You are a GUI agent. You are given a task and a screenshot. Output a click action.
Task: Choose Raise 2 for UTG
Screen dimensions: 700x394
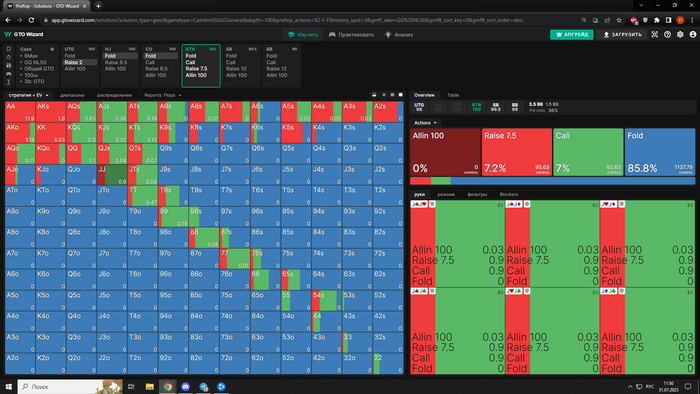[80, 62]
